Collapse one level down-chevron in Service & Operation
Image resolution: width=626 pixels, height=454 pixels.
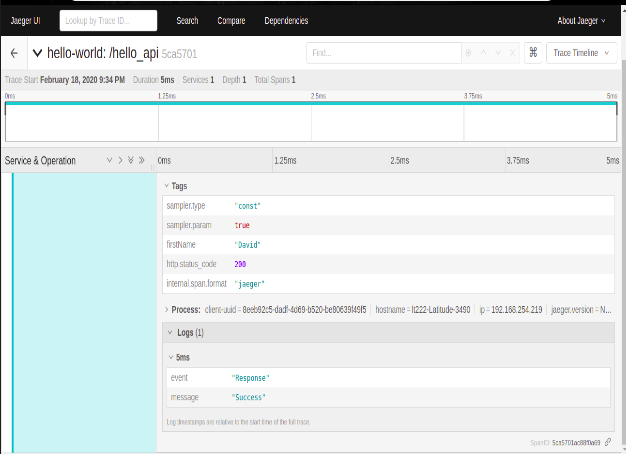click(x=109, y=160)
